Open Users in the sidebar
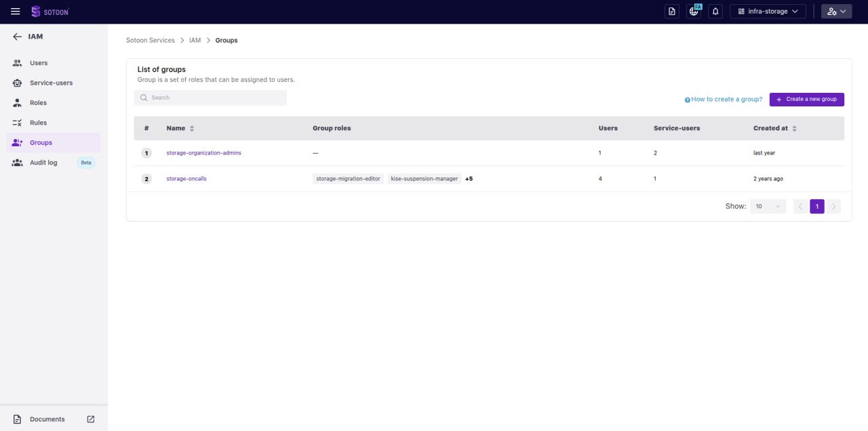Screen dimensions: 868x431 click(x=54, y=63)
